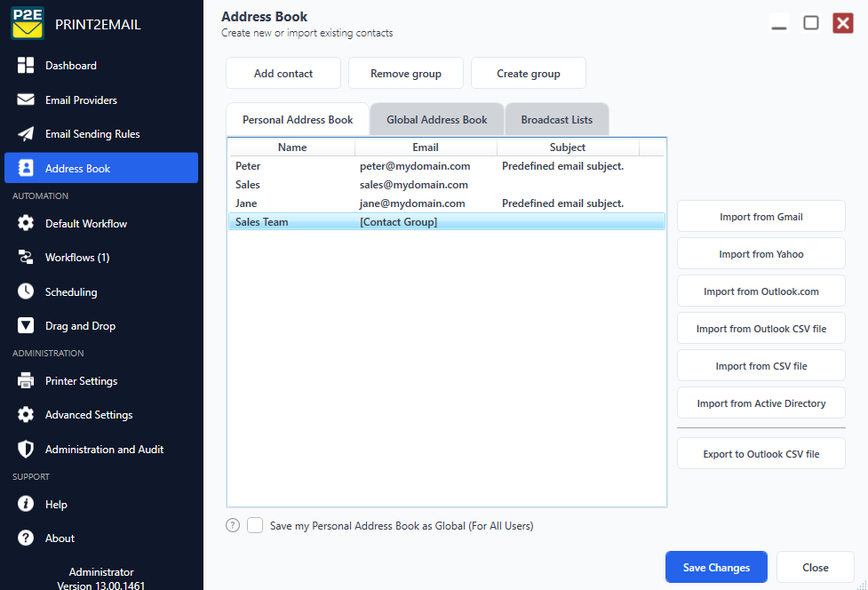The width and height of the screenshot is (868, 590).
Task: Click the Address Book contact icon
Action: 26,168
